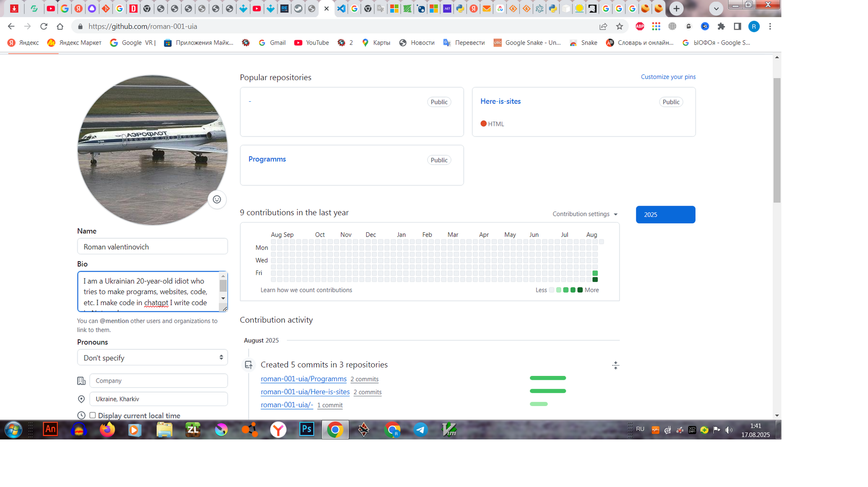
Task: Select the 2025 year button
Action: pos(665,214)
